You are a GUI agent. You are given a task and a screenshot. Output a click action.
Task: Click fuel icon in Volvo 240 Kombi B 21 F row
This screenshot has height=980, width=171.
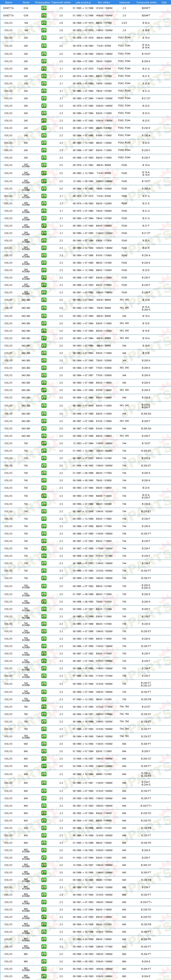(x=44, y=226)
